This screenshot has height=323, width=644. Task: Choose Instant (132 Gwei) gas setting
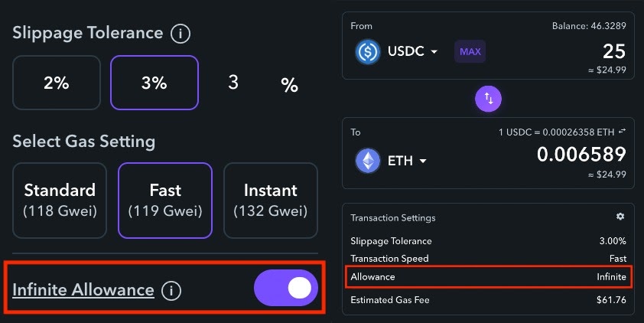pos(271,201)
